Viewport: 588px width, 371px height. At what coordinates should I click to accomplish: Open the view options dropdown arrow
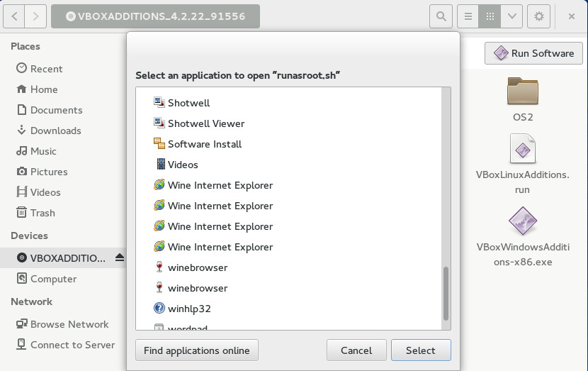(x=512, y=16)
